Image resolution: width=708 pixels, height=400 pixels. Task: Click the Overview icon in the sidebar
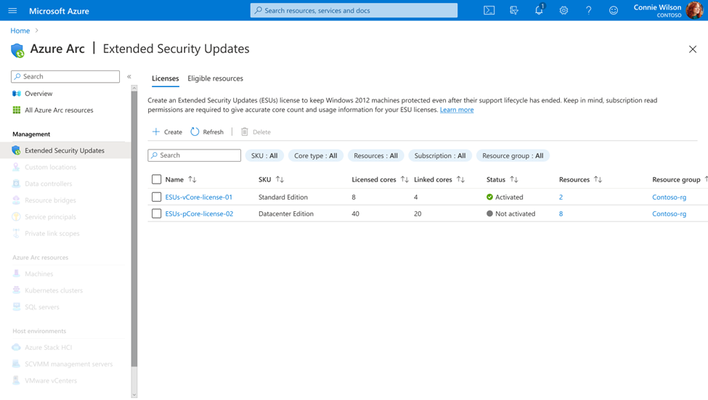point(17,93)
